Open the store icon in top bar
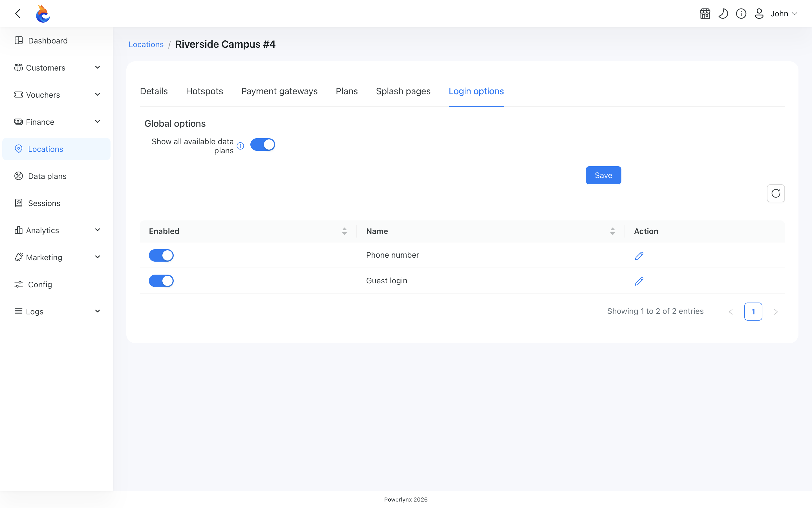This screenshot has height=508, width=812. 705,14
